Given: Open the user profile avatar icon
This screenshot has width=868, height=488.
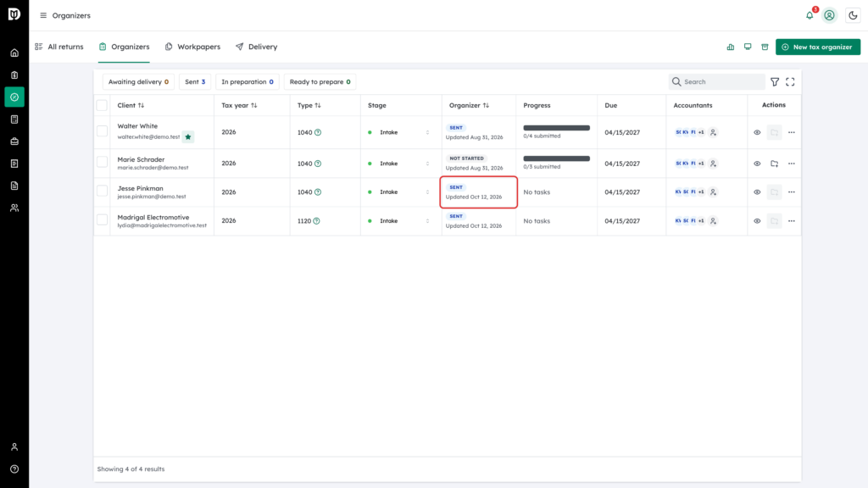Looking at the screenshot, I should coord(829,15).
